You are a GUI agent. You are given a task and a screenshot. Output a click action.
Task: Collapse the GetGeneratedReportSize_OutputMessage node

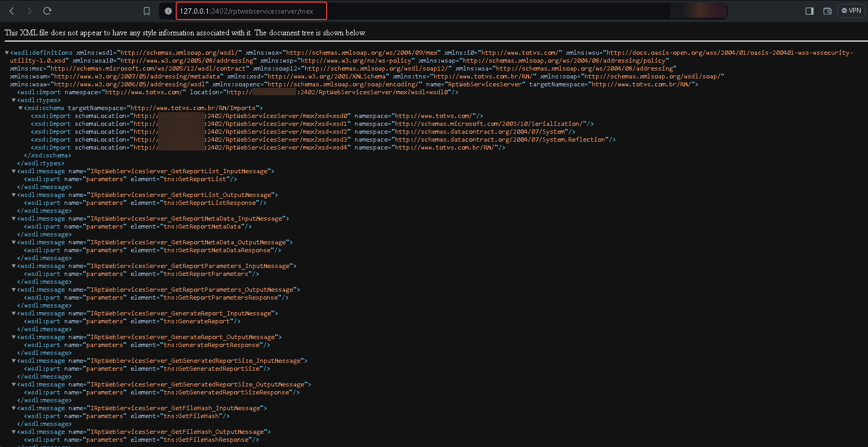tap(14, 384)
